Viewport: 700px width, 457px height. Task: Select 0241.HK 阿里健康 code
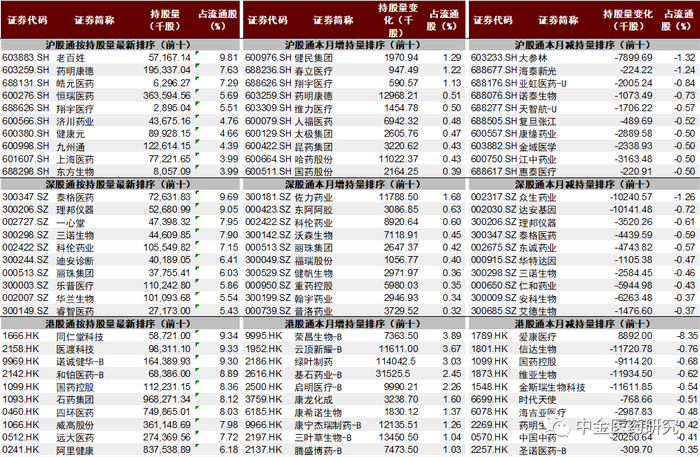21,450
